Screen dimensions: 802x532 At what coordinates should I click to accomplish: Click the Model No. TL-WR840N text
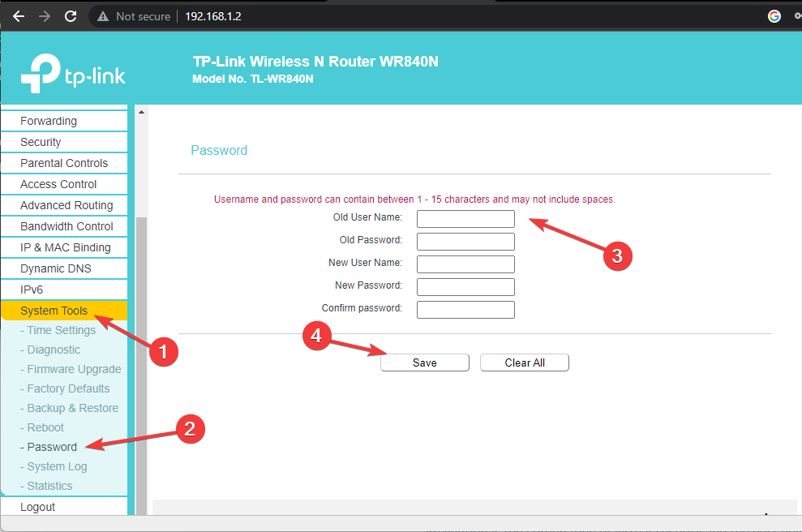253,79
